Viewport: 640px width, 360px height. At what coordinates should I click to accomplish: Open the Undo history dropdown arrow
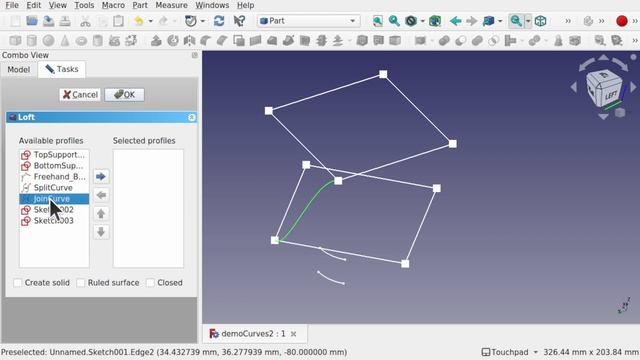pyautogui.click(x=150, y=21)
